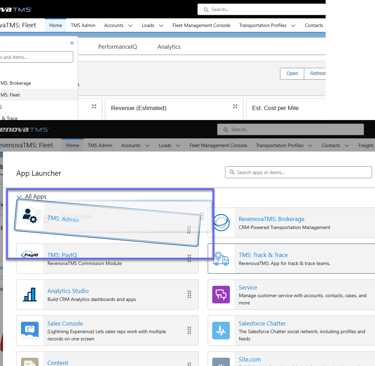Screen dimensions: 375x366
Task: Select Home tab in dimmed nav bar
Action: tap(72, 145)
